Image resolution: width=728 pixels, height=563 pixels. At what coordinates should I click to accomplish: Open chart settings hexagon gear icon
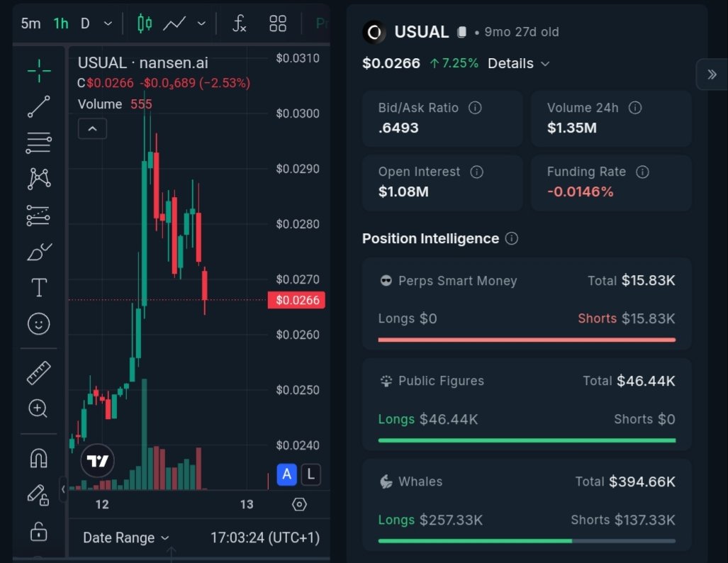point(299,504)
